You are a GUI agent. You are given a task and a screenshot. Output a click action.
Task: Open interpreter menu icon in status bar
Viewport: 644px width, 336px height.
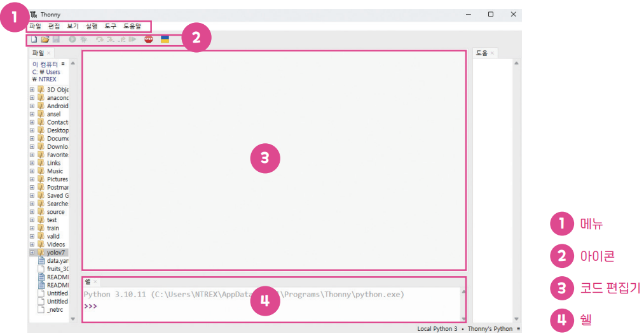tap(518, 328)
